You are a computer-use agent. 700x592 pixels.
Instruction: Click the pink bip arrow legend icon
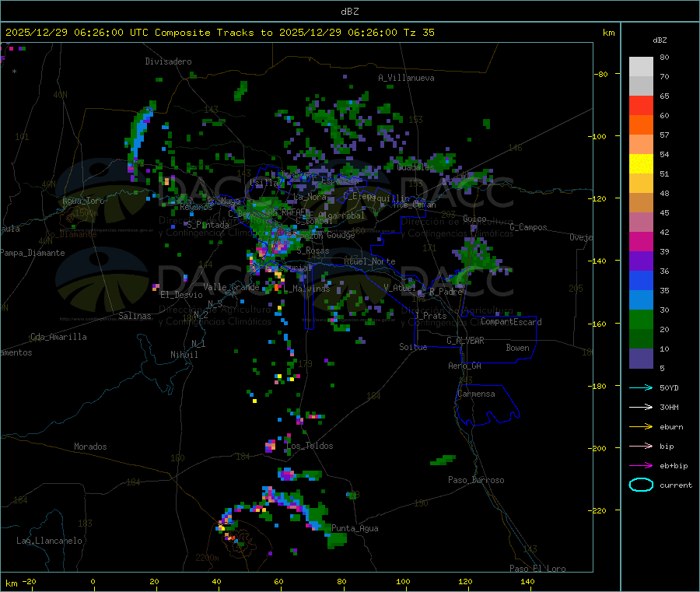click(x=641, y=446)
